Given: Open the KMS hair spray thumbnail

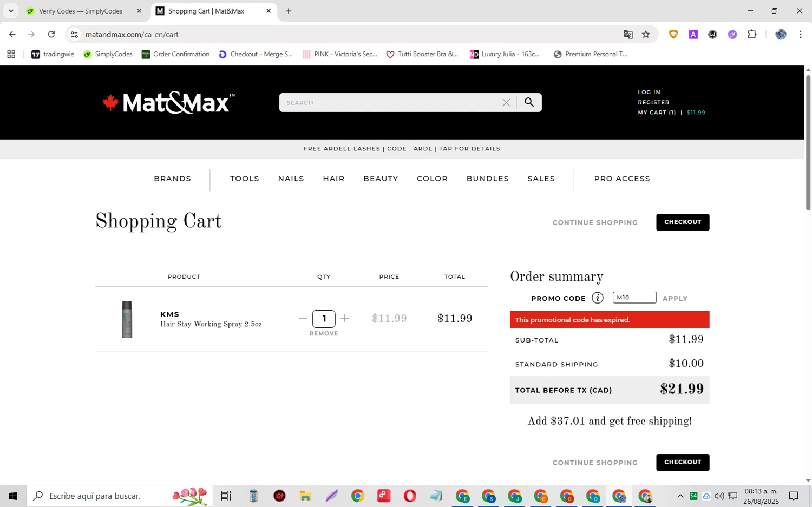Looking at the screenshot, I should (x=127, y=319).
